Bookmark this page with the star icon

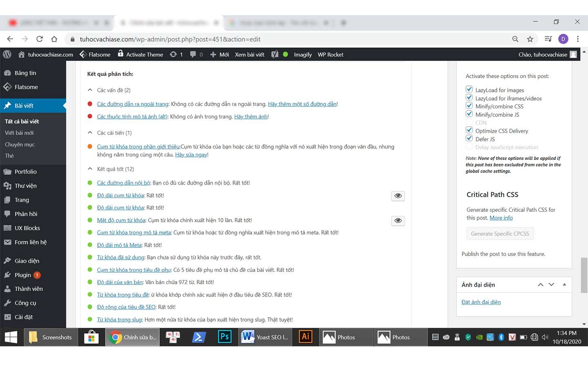pyautogui.click(x=530, y=39)
